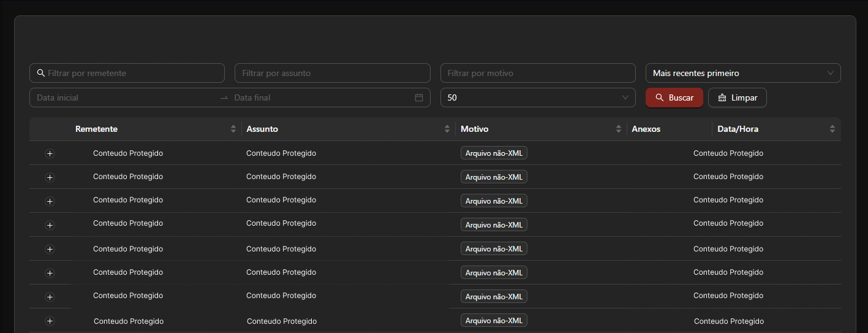
Task: Sort by the Assunto column sorter arrows
Action: click(x=447, y=129)
